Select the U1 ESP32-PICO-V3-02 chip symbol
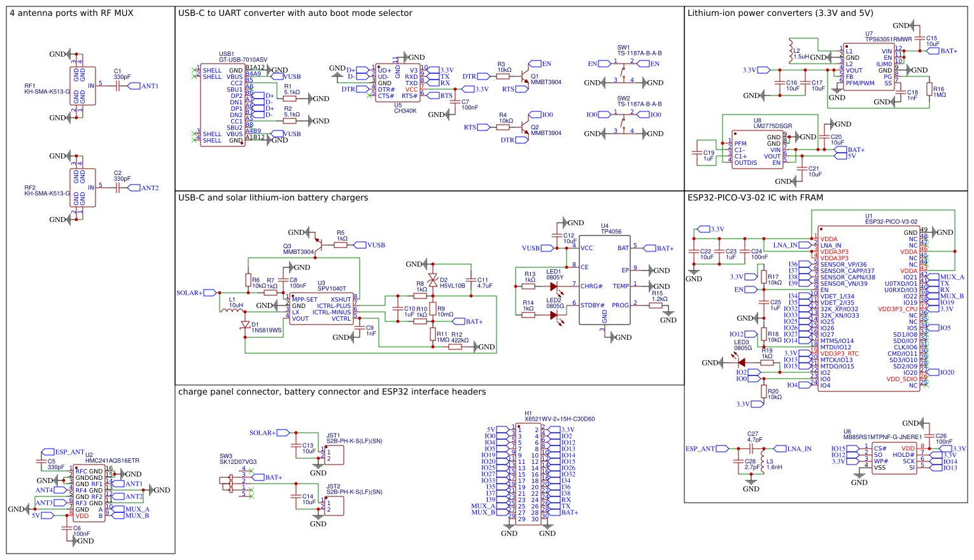Screen dimensions: 974x560 pos(869,309)
